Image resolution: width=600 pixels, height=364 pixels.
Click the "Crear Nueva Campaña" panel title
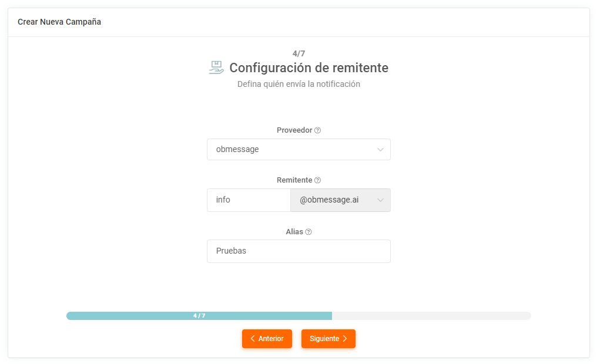(x=59, y=22)
